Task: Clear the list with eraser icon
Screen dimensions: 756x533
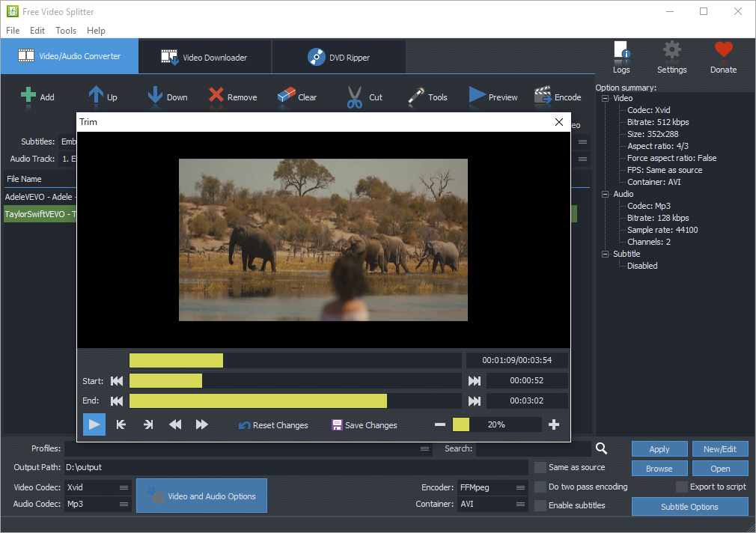Action: pos(287,95)
